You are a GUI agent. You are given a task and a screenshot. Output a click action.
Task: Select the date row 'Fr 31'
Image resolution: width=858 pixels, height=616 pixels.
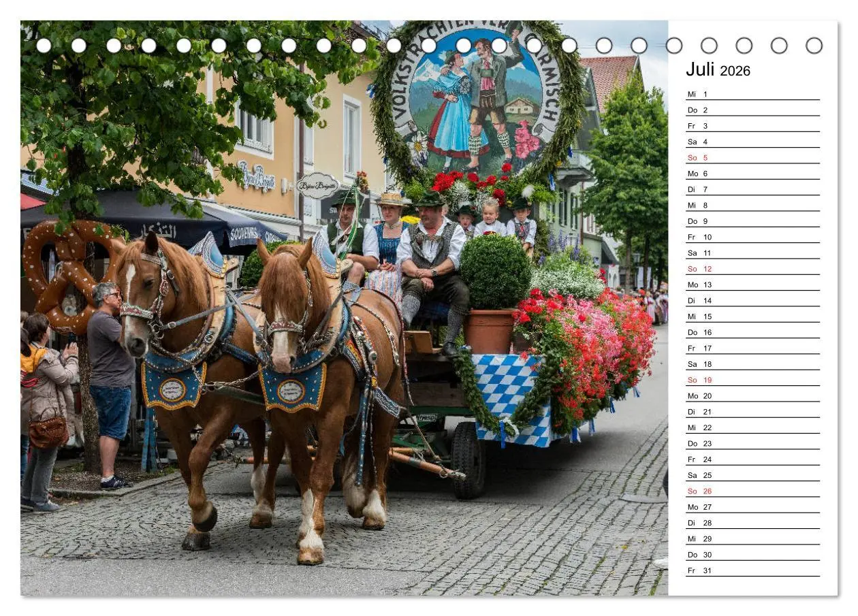pos(752,570)
